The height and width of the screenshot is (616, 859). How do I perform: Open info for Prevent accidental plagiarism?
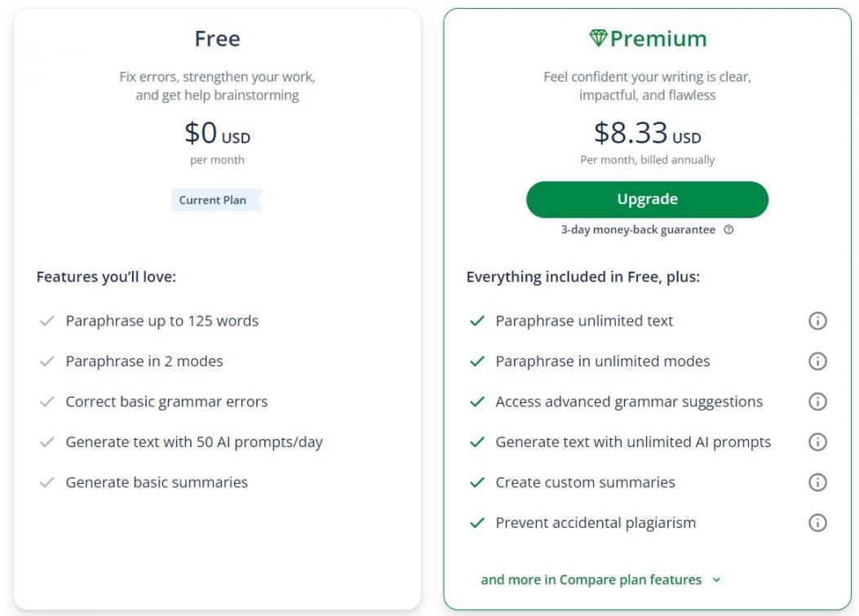(x=817, y=523)
